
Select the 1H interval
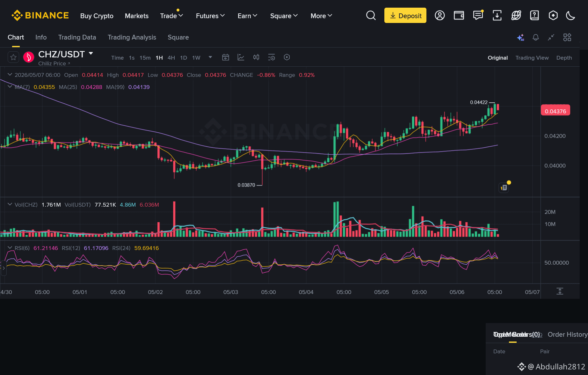point(159,58)
